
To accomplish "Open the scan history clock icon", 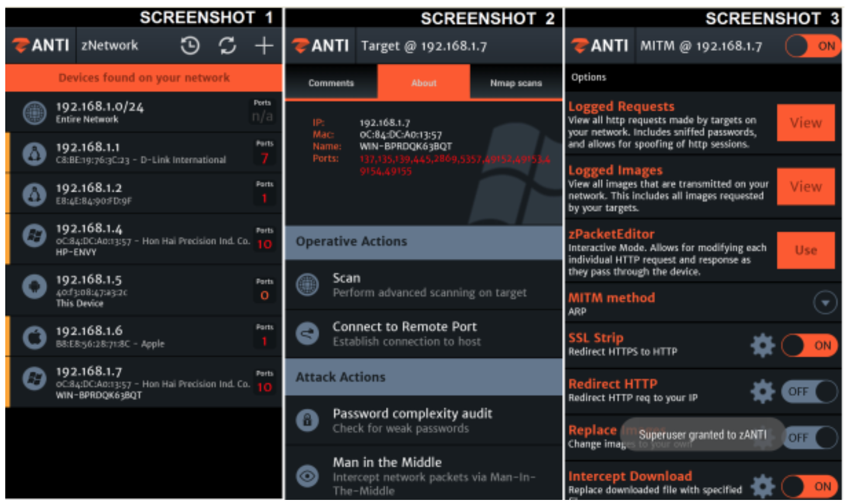I will (190, 46).
